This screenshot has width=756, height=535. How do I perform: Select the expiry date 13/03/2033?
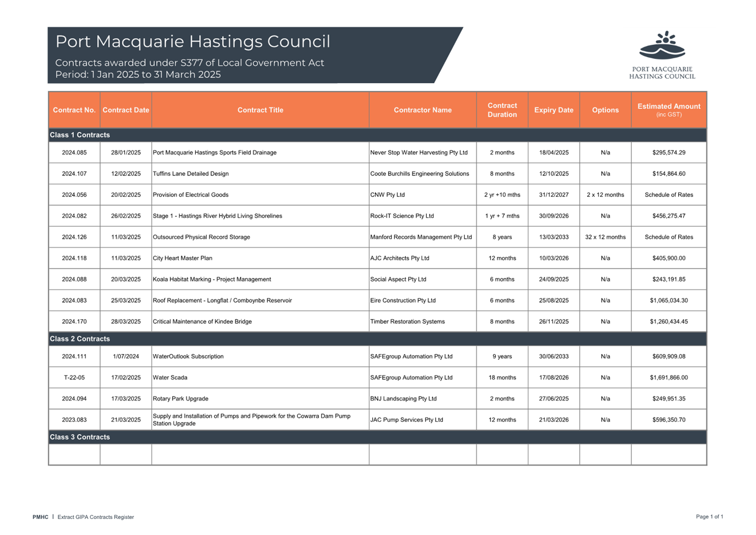click(x=554, y=237)
